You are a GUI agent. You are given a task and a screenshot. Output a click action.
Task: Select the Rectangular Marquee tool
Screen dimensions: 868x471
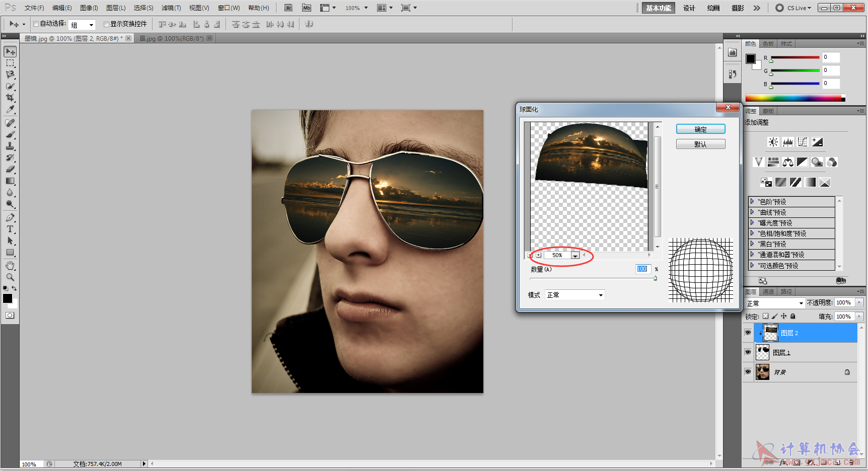[x=10, y=63]
